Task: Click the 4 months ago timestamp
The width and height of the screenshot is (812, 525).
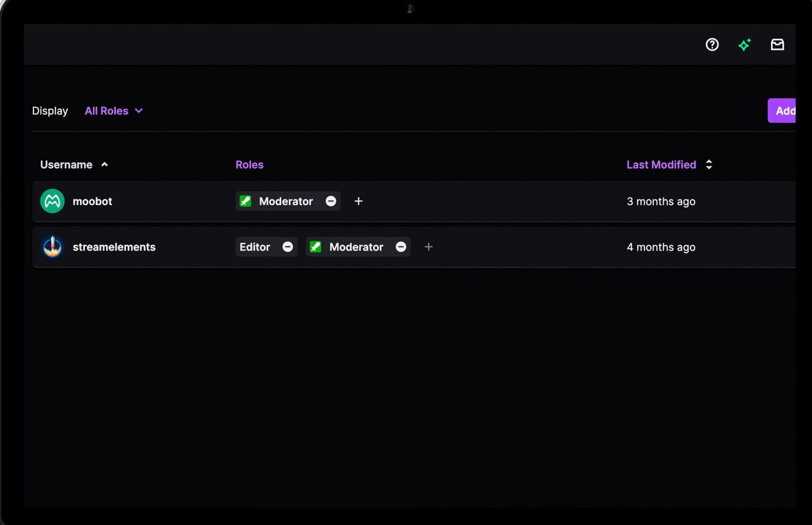Action: click(661, 247)
